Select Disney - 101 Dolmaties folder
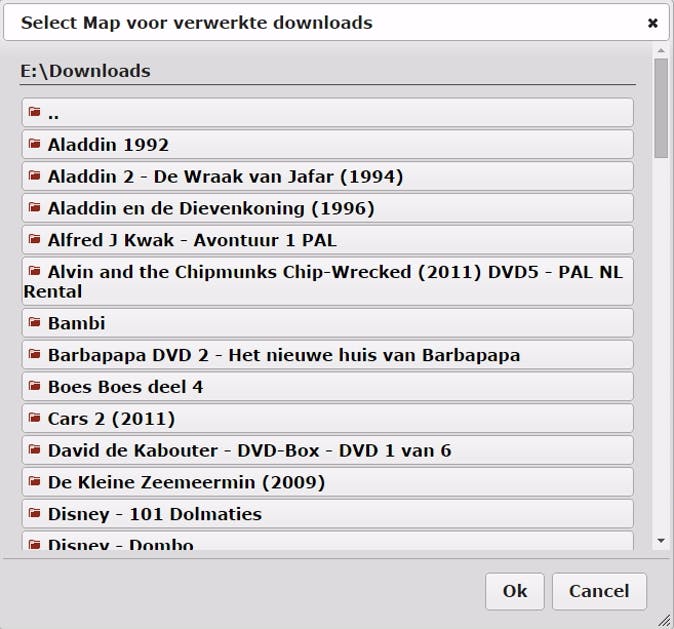Image resolution: width=674 pixels, height=629 pixels. (x=328, y=514)
